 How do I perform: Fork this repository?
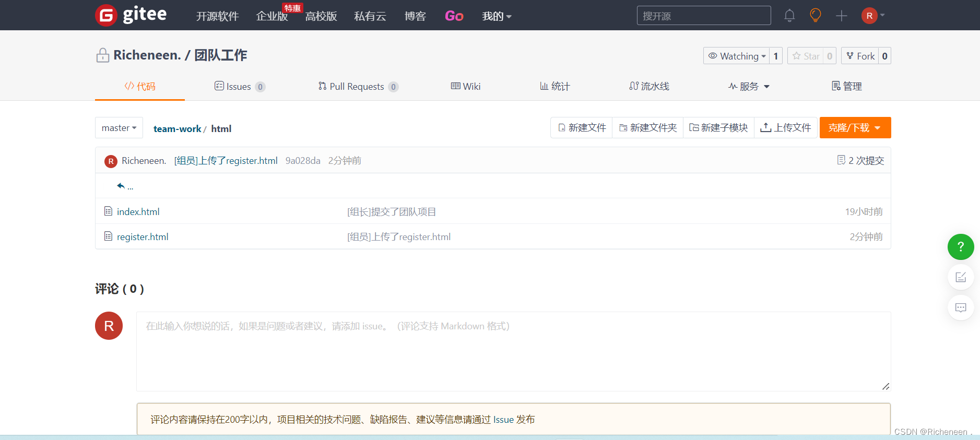[860, 56]
